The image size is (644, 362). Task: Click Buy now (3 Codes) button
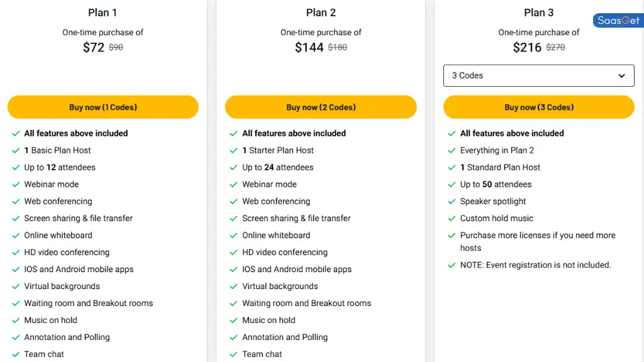point(539,107)
